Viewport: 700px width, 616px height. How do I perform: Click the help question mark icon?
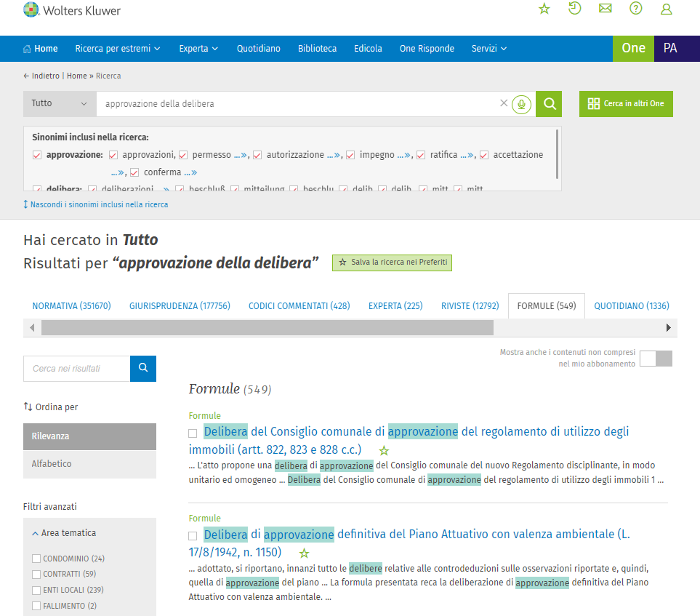pos(636,9)
